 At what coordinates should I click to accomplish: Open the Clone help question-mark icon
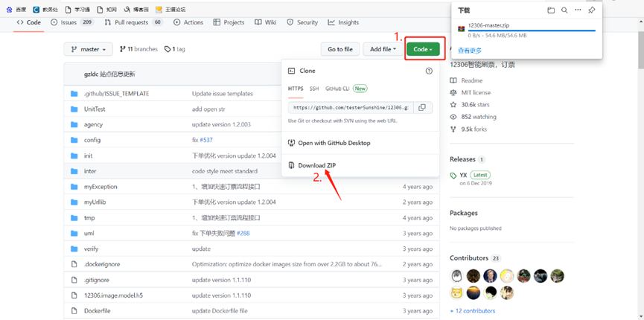429,71
